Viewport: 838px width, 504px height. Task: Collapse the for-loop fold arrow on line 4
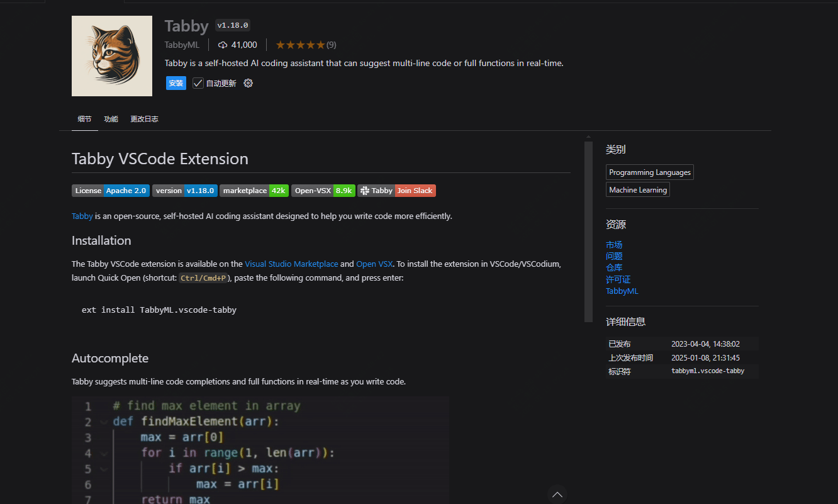(104, 454)
